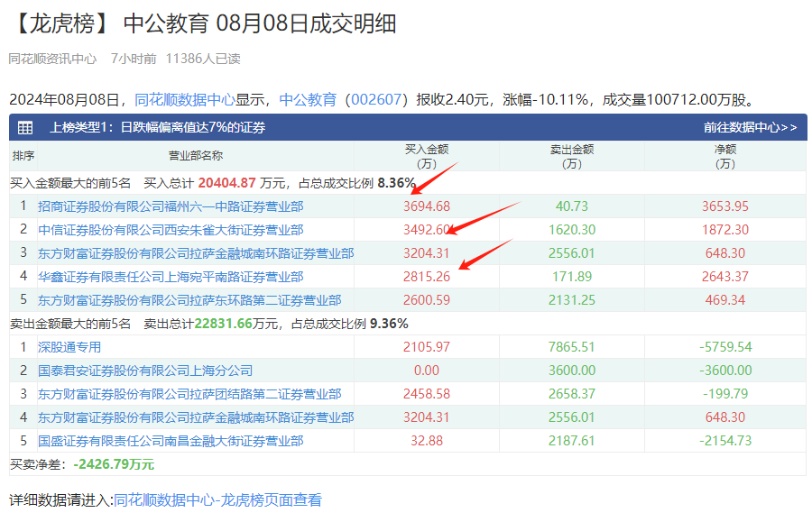Open 招商证券股份有限公司福州六一中路证券营业部 link
Screen dimensions: 812x522
pos(171,206)
